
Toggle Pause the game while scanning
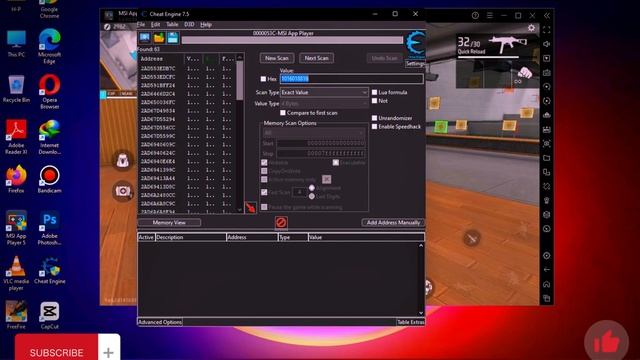[264, 207]
